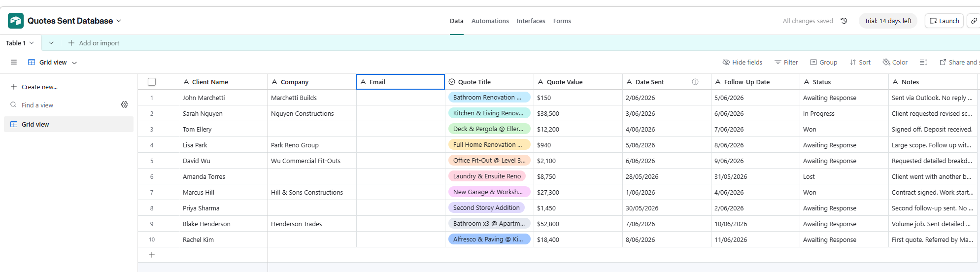
Task: Click Share and sync button
Action: [959, 62]
